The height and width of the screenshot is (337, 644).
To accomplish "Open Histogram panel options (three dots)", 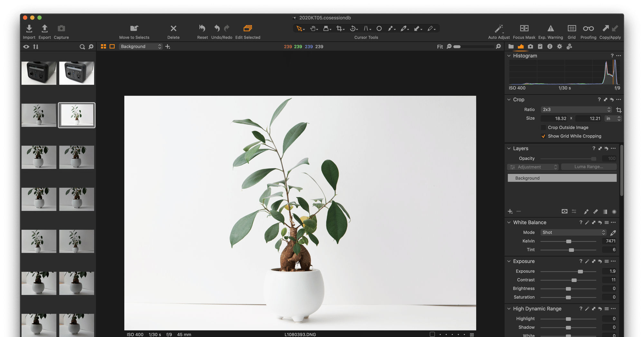I will point(619,56).
